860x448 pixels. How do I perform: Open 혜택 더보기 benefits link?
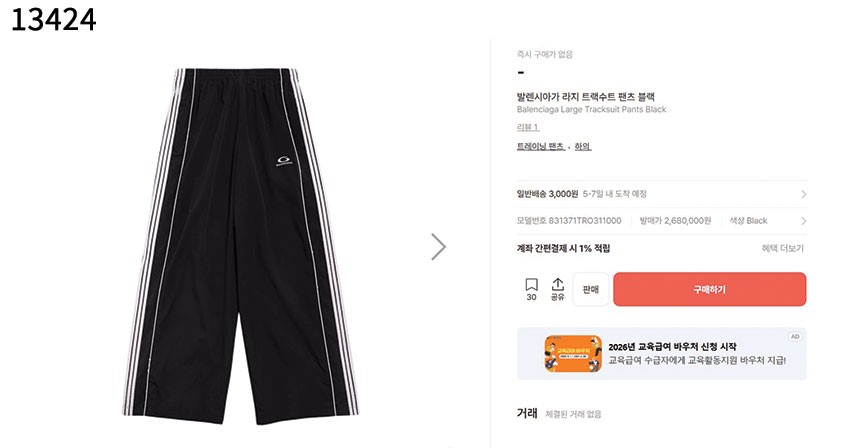tap(783, 248)
